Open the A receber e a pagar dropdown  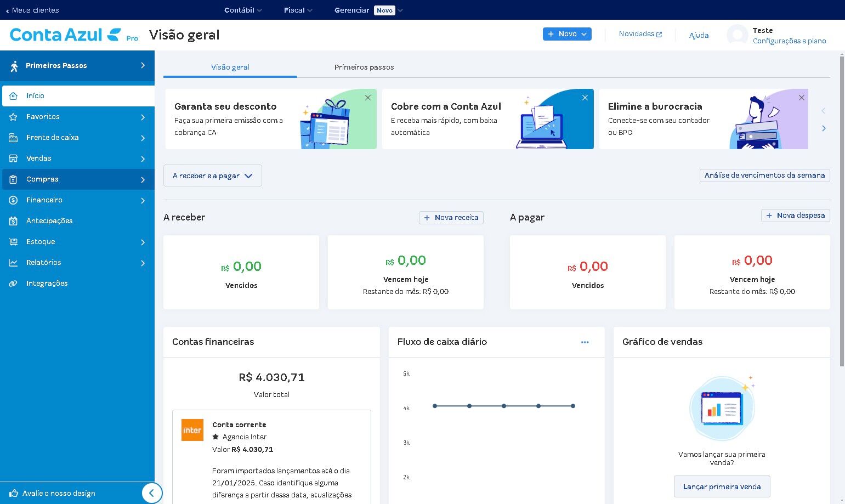click(212, 176)
